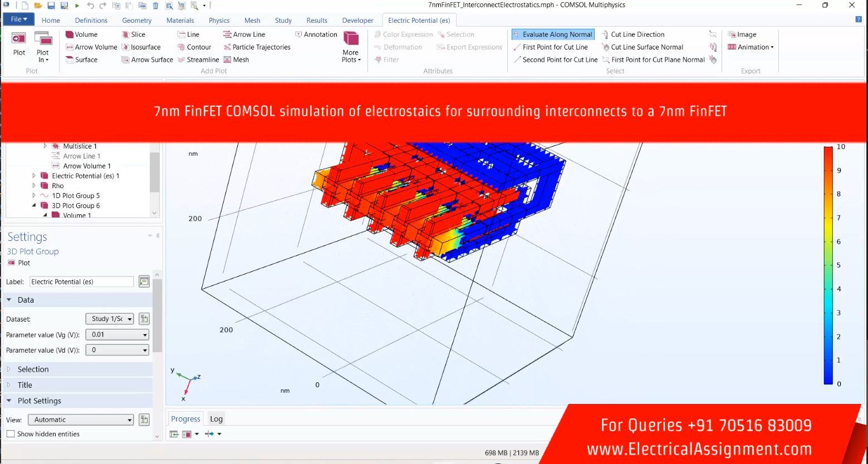Switch to the Results ribbon tab
The width and height of the screenshot is (868, 464).
coord(317,21)
